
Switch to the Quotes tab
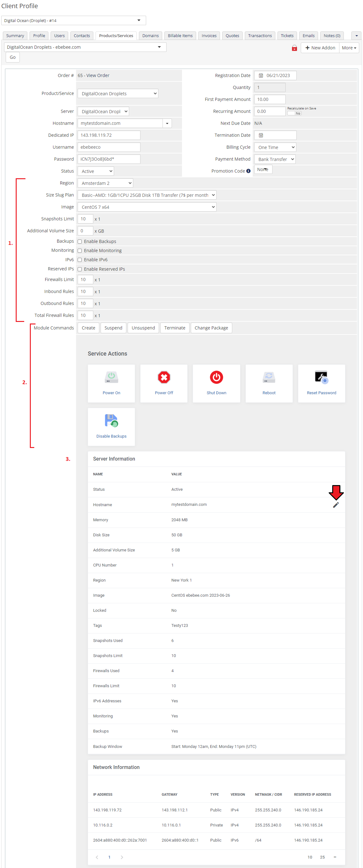[x=232, y=36]
